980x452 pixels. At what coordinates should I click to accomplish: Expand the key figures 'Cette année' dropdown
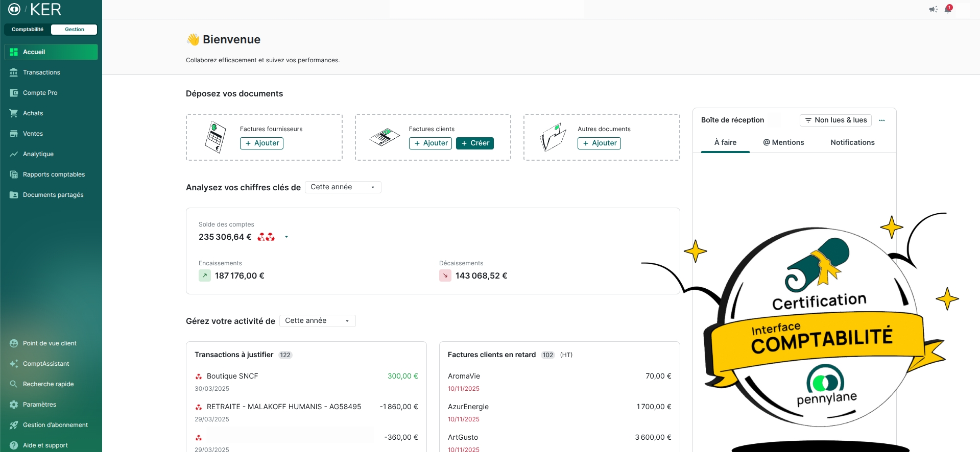tap(343, 187)
